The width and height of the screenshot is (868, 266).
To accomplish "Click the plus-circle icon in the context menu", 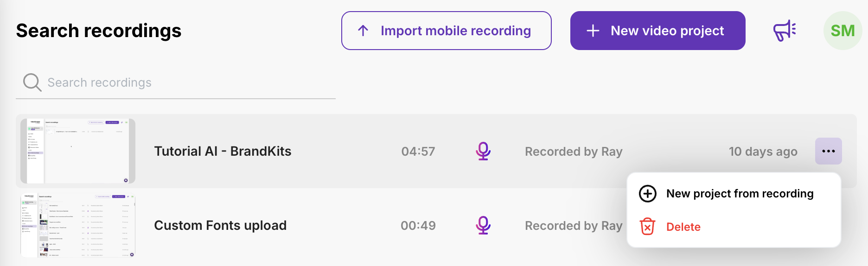I will click(647, 193).
